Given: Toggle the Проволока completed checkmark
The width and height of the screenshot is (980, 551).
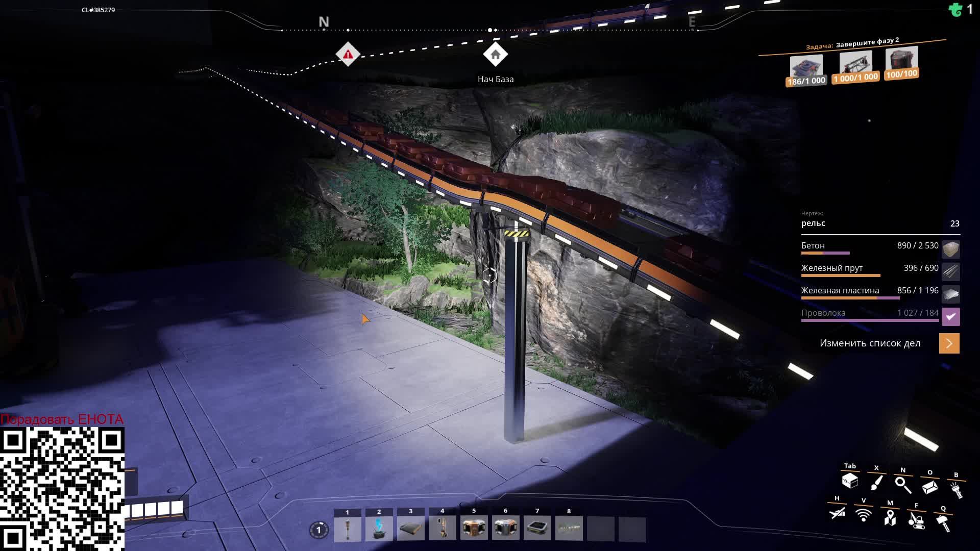Looking at the screenshot, I should 950,317.
